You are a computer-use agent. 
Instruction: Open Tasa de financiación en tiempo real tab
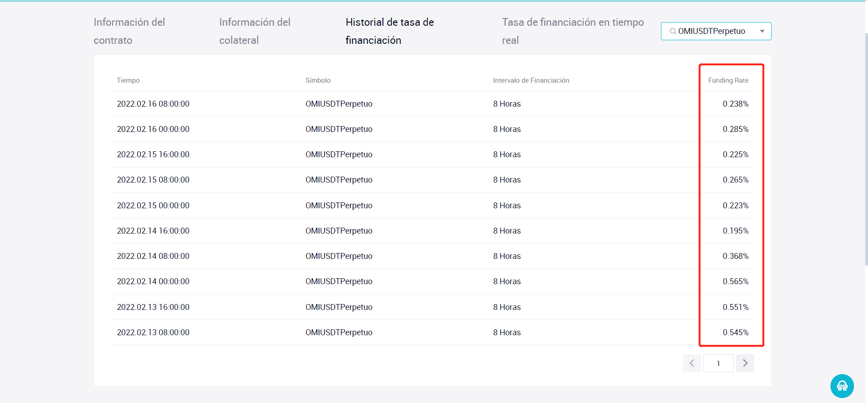pos(573,31)
